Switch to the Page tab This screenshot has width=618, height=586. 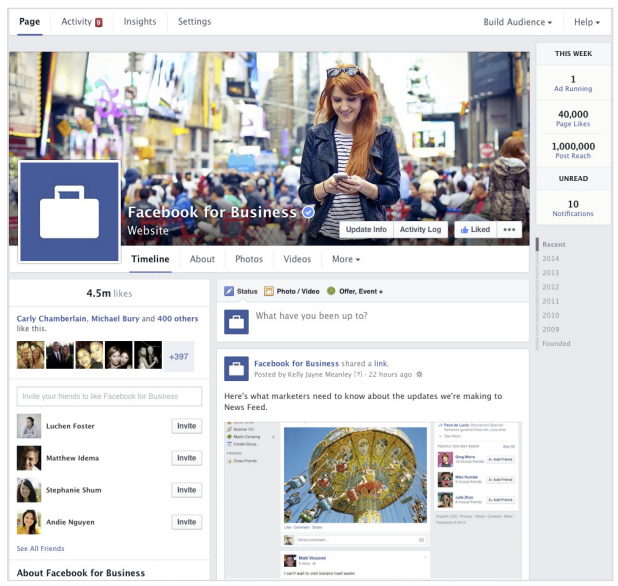point(30,22)
